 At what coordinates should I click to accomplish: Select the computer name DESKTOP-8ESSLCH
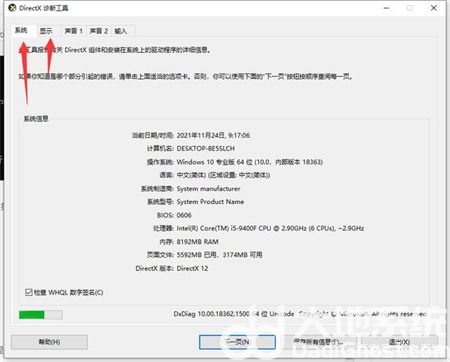(x=206, y=148)
